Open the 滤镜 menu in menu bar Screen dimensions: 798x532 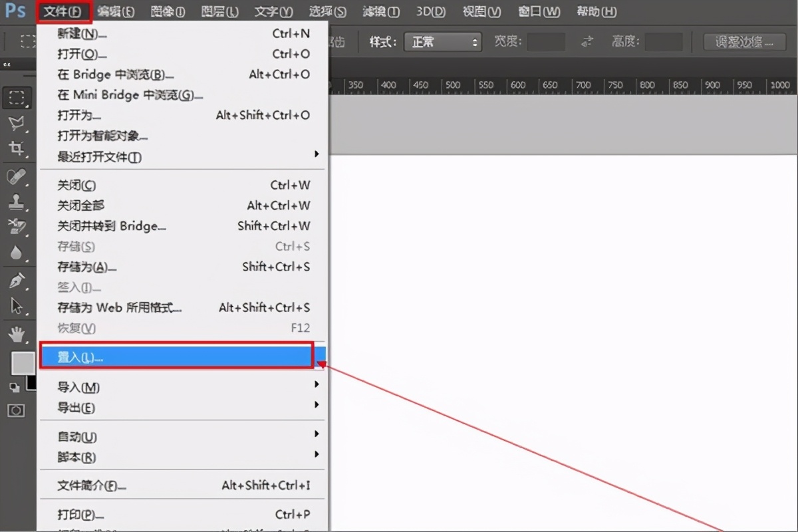pos(381,11)
